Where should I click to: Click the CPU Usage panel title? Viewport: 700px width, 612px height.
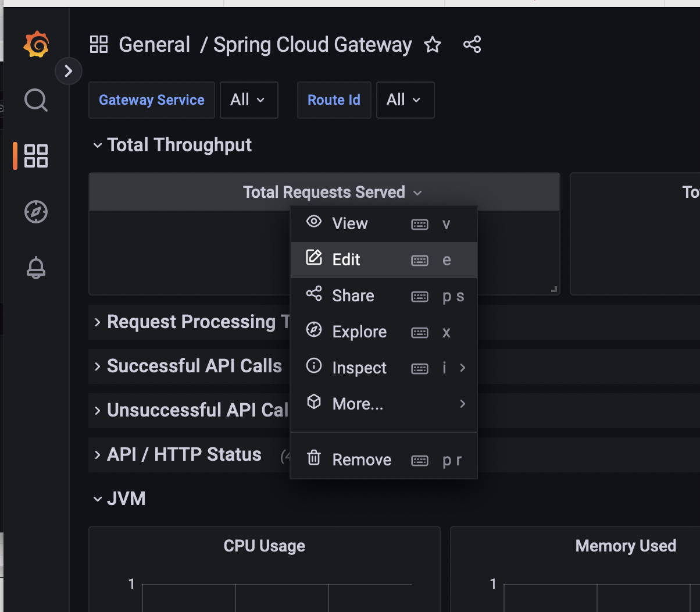click(x=265, y=546)
